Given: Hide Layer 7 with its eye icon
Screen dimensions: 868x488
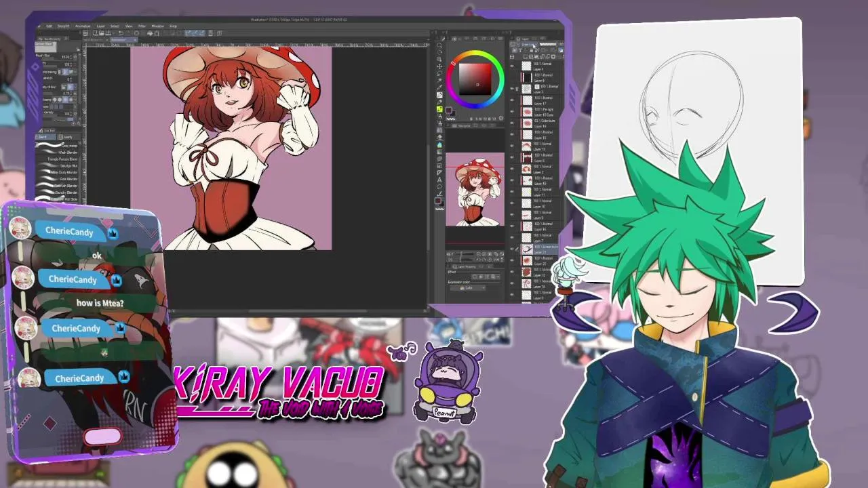Looking at the screenshot, I should 512,237.
